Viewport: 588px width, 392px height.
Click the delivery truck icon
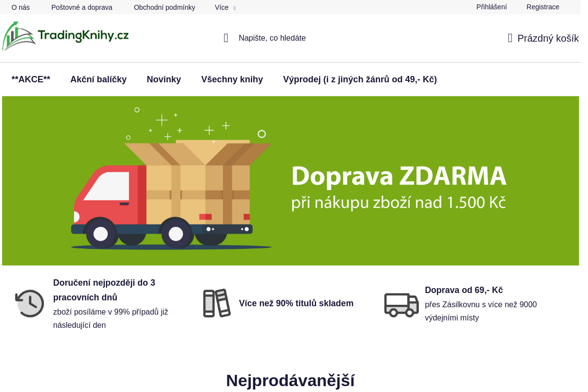[401, 304]
